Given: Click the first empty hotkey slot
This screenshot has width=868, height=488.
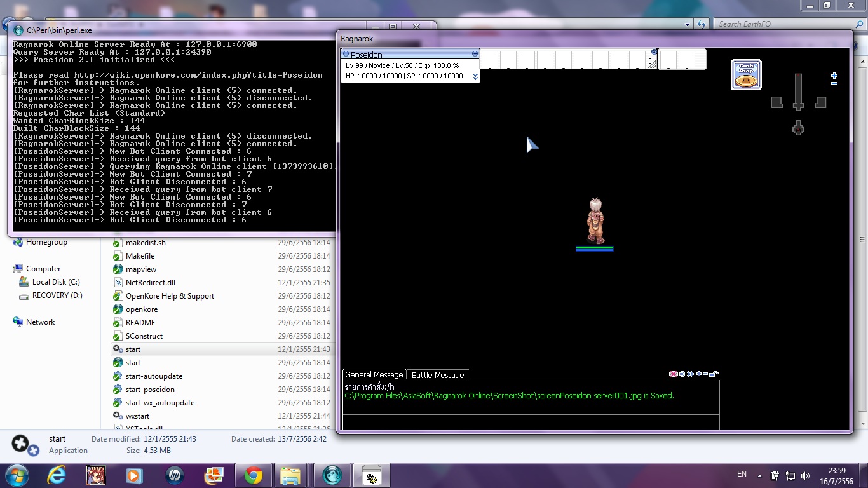Looking at the screenshot, I should (x=490, y=59).
